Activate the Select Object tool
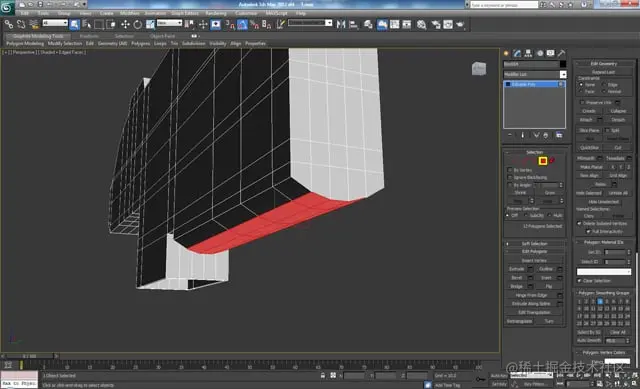640x389 pixels. click(x=75, y=24)
